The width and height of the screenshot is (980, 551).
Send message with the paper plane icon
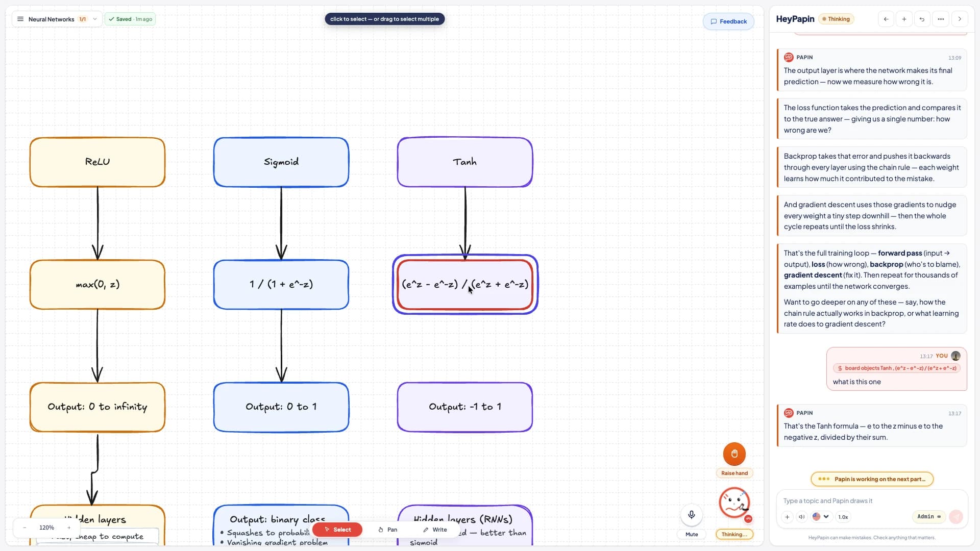956,517
